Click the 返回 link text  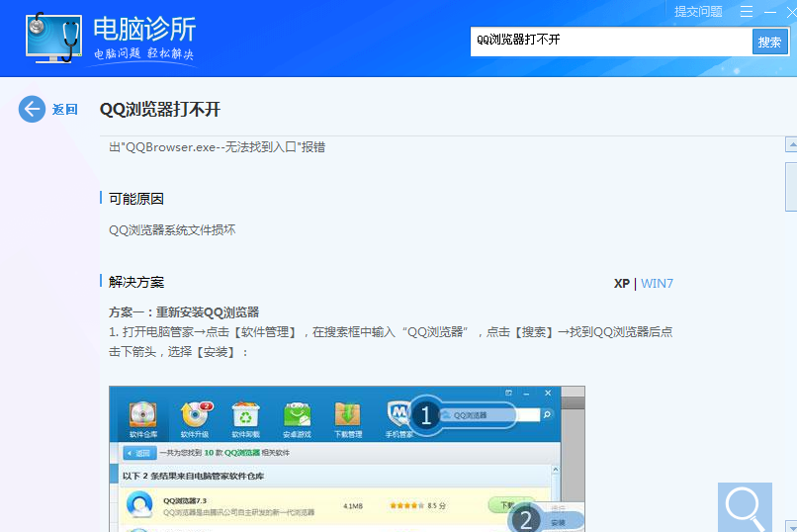coord(64,109)
